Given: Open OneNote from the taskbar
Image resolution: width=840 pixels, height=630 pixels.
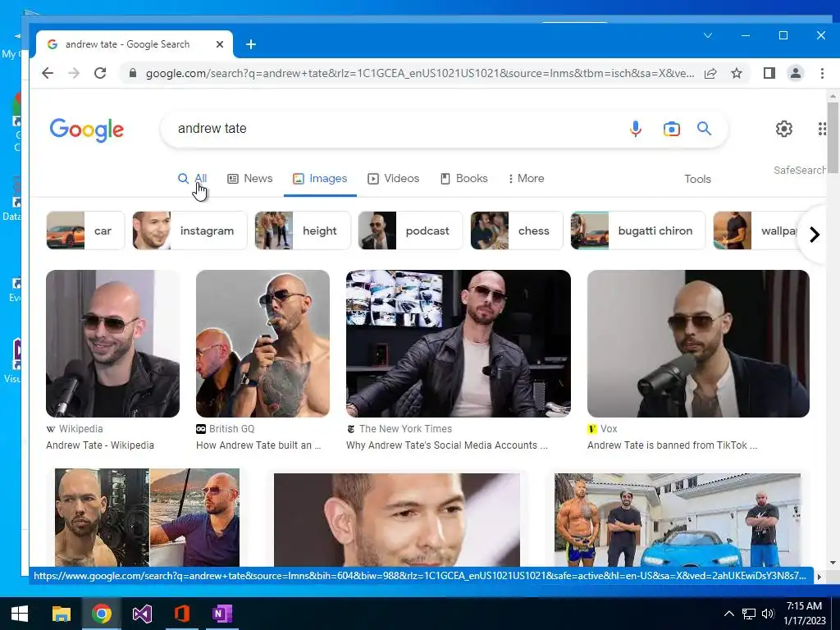Looking at the screenshot, I should coord(221,614).
